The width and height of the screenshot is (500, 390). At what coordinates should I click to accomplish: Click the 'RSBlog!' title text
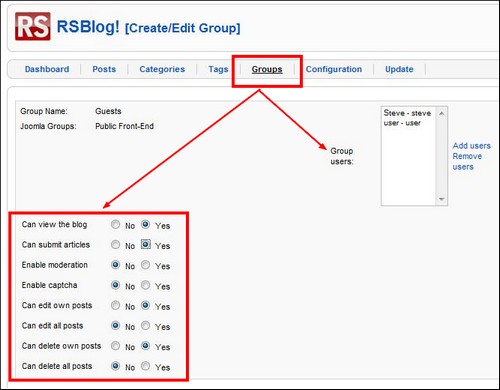point(88,27)
